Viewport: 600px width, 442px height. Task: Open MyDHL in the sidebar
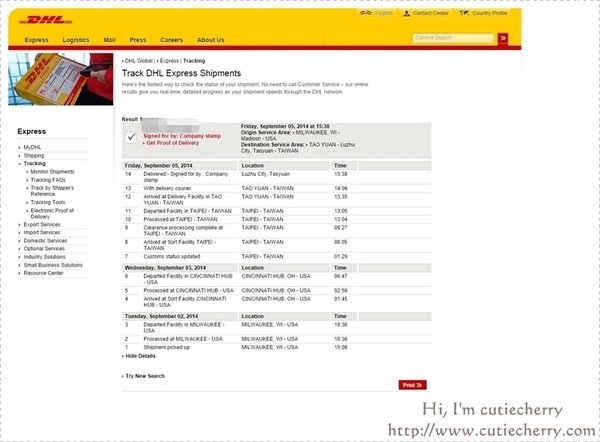pyautogui.click(x=32, y=147)
